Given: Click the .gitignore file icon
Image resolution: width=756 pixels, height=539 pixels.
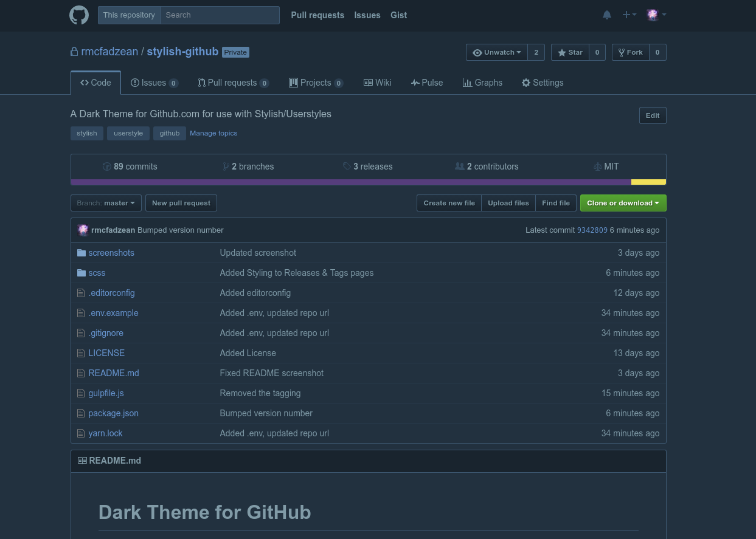Looking at the screenshot, I should 81,333.
